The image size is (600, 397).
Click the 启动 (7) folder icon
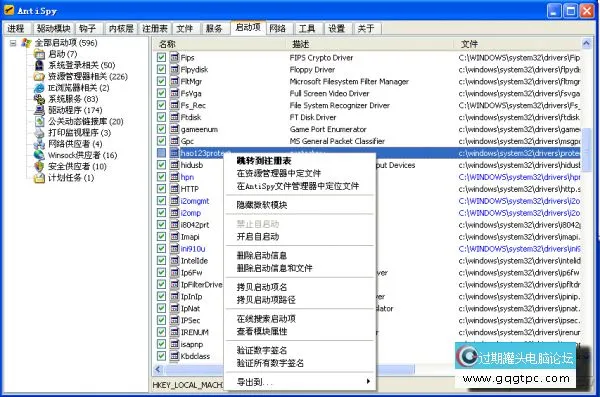click(39, 54)
